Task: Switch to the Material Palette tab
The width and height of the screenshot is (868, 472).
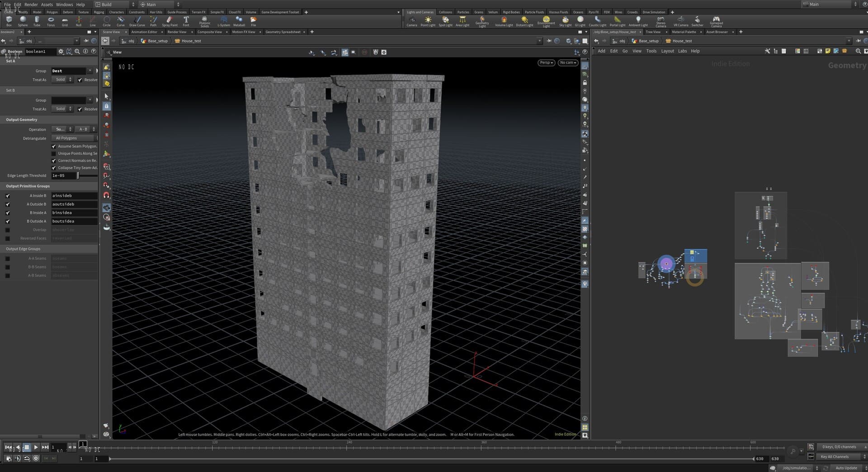Action: coord(684,32)
